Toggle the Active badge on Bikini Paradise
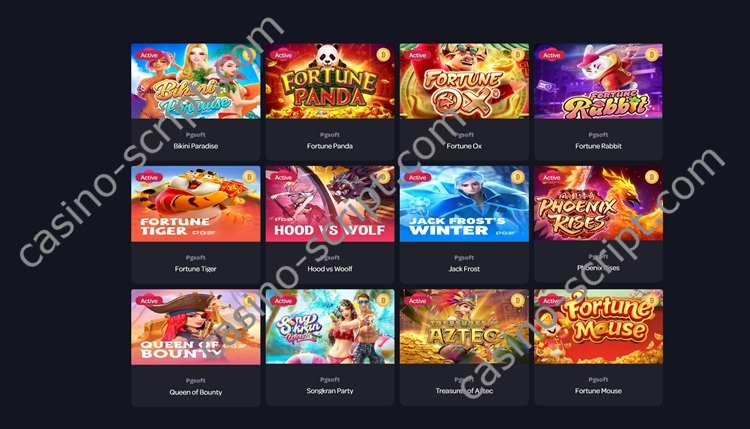 (x=149, y=55)
